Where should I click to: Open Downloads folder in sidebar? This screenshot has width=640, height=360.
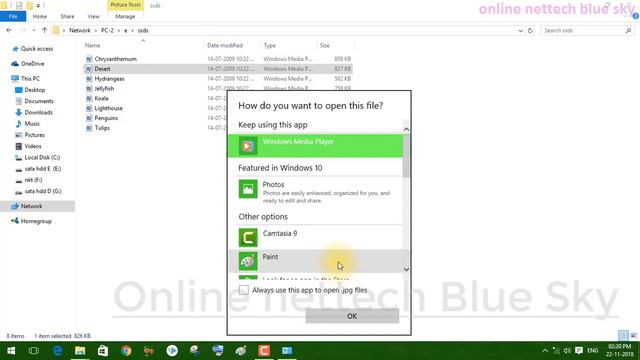pos(38,112)
